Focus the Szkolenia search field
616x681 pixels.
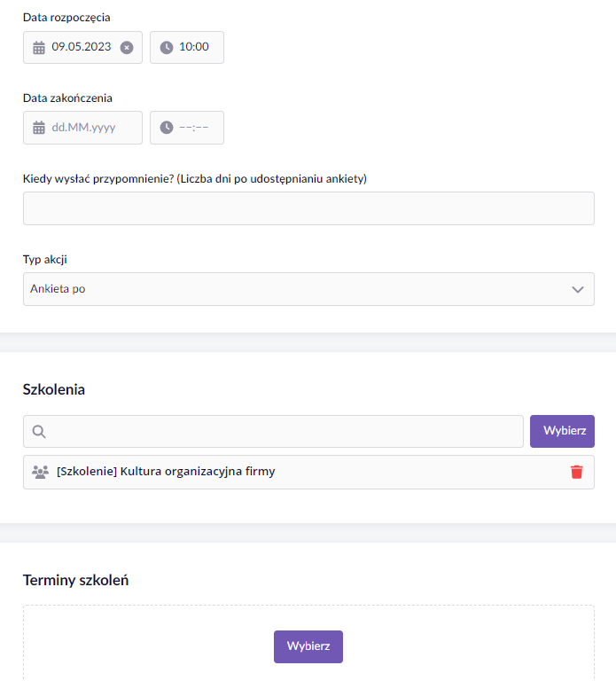coord(273,431)
